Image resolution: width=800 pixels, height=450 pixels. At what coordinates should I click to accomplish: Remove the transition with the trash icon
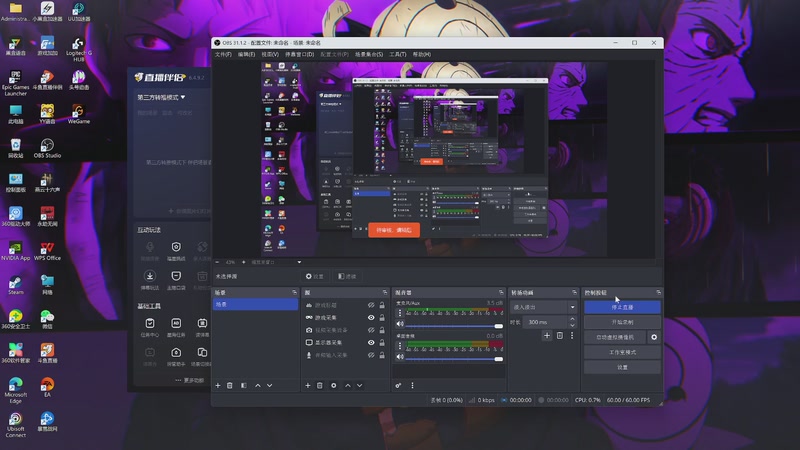(560, 336)
